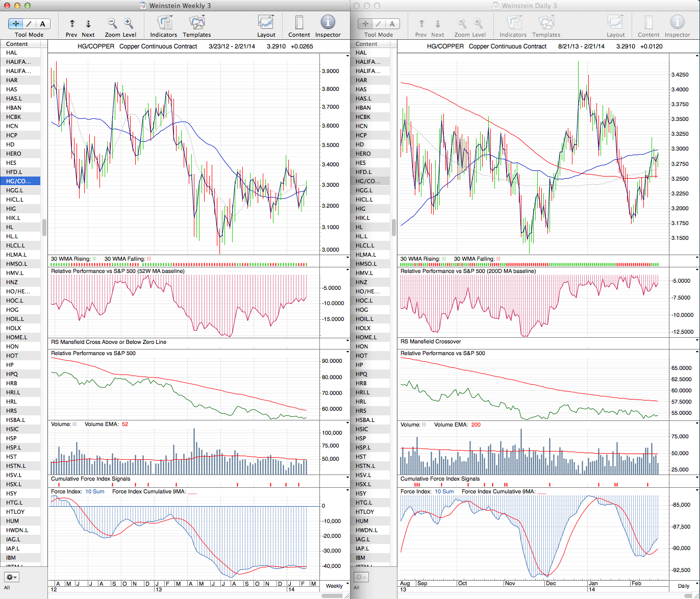Open Templates in the Weekly window toolbar

pyautogui.click(x=196, y=23)
